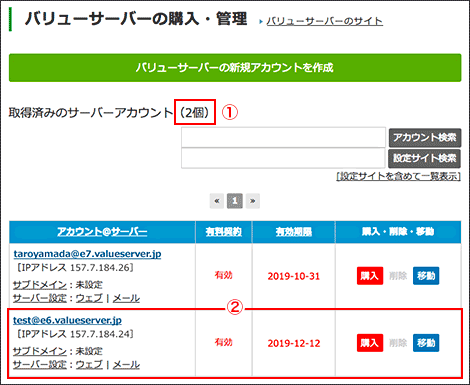
Task: Click the account search text field
Action: [x=283, y=137]
